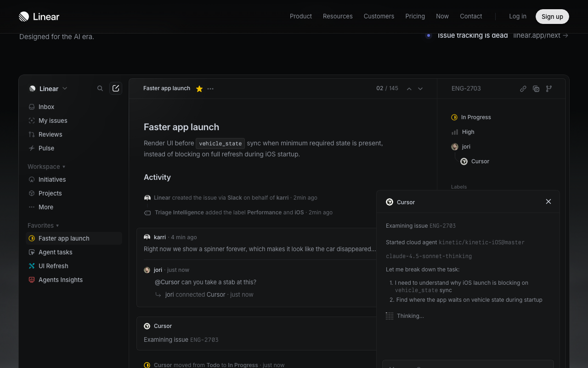Open the Now page
Screen dimensions: 588x368
[x=442, y=16]
